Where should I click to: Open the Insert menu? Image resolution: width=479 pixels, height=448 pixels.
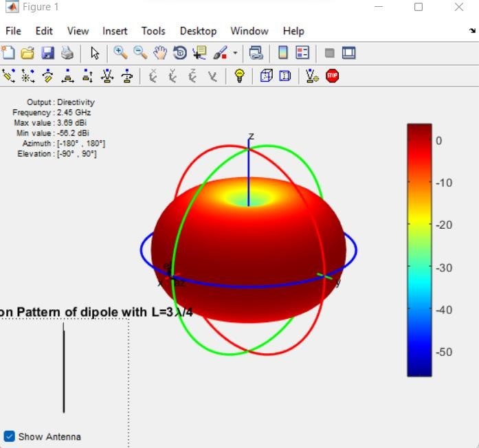[115, 31]
